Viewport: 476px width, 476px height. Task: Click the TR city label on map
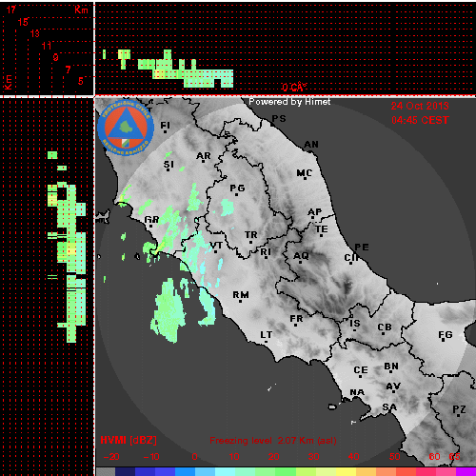tap(250, 235)
